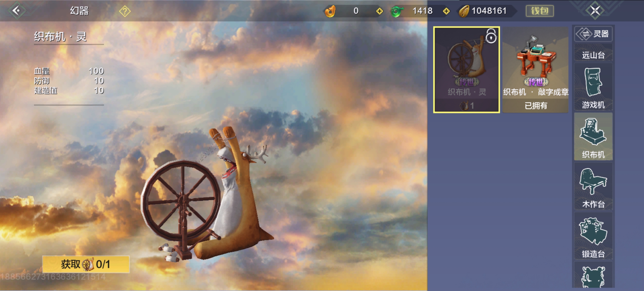Open the 游戏机 category tab
The height and width of the screenshot is (291, 644).
point(593,88)
